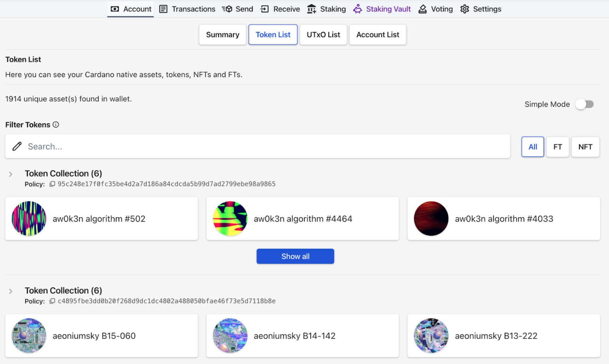The image size is (609, 364).
Task: Switch to the UTxO List tab
Action: click(x=323, y=35)
